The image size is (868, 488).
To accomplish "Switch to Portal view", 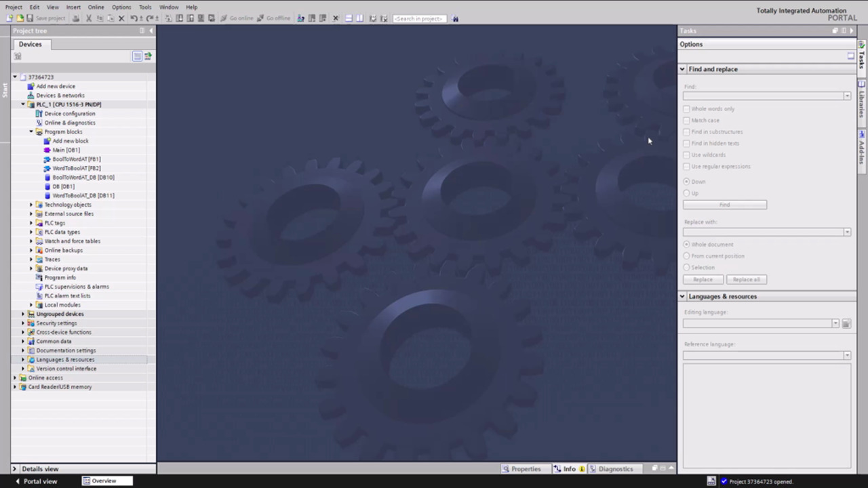I will click(36, 481).
